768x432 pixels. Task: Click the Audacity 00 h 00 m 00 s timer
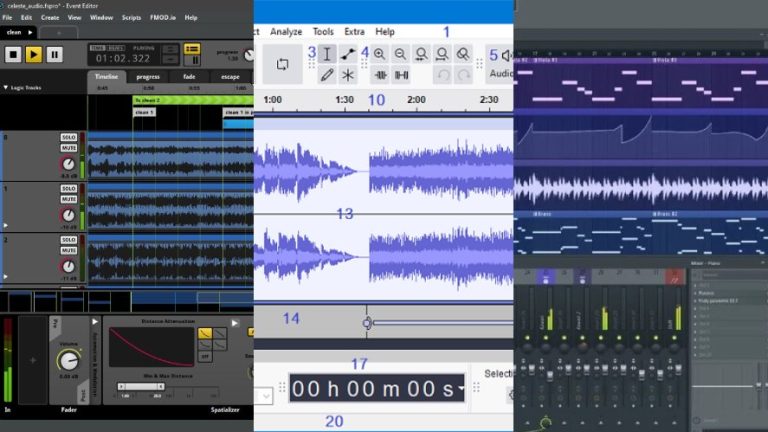pyautogui.click(x=377, y=388)
